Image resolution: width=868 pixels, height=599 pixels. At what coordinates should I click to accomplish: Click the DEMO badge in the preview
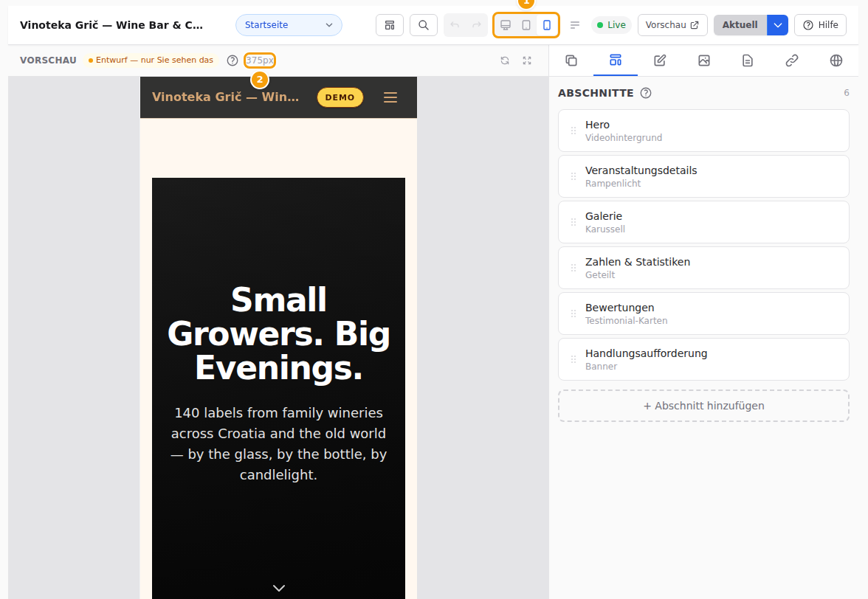[x=340, y=97]
